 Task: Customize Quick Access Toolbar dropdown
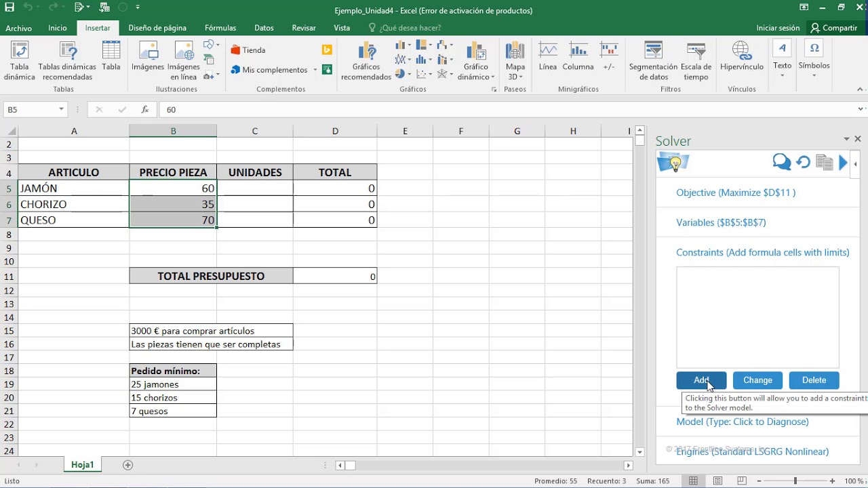[x=138, y=7]
